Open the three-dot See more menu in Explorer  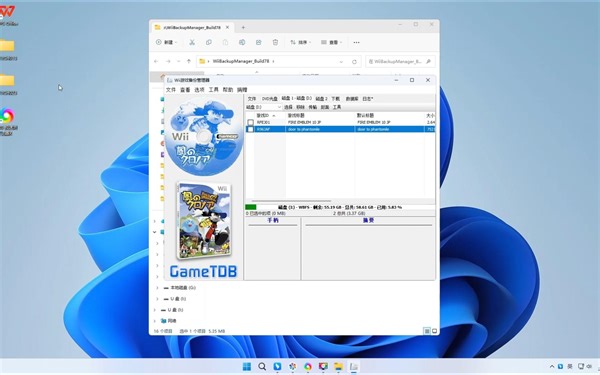click(356, 42)
